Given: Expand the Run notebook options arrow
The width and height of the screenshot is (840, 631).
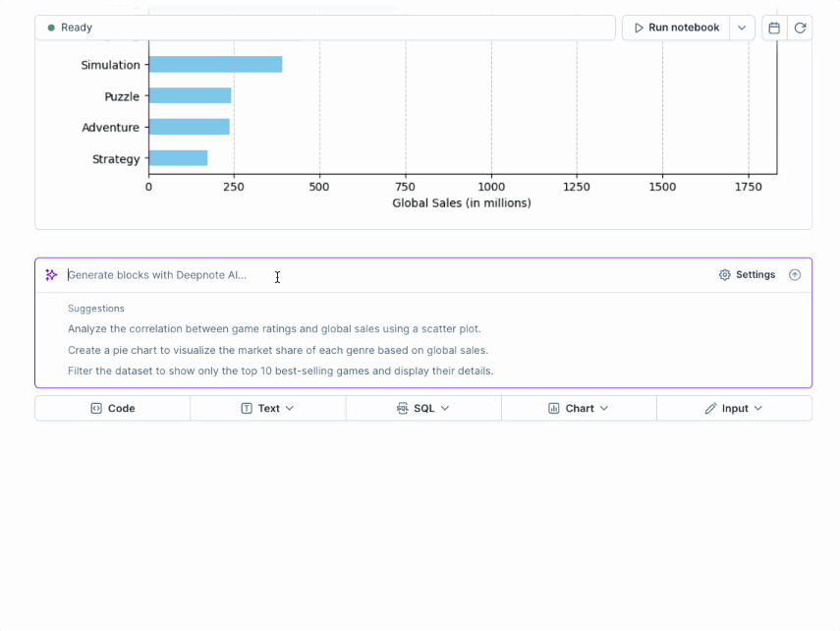Looking at the screenshot, I should [742, 28].
